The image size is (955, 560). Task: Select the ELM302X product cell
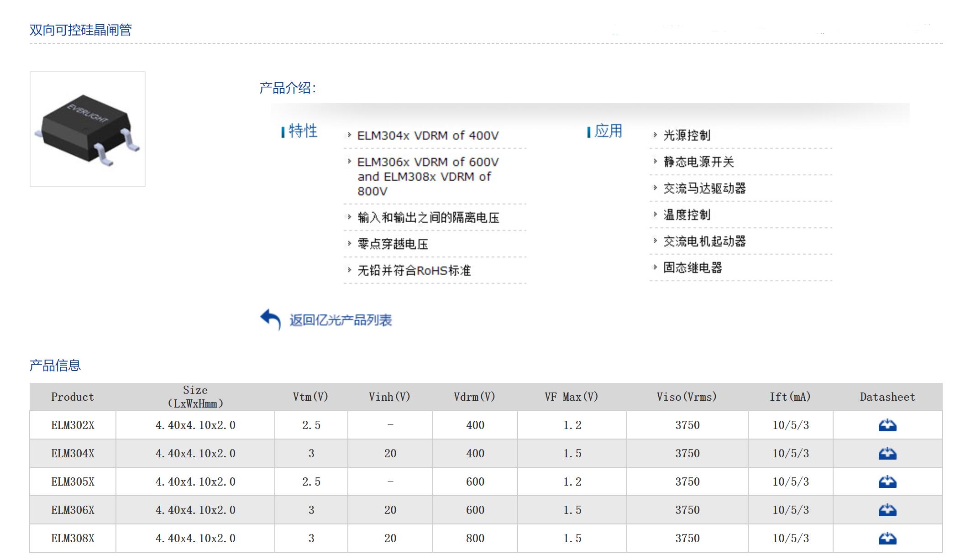tap(73, 425)
